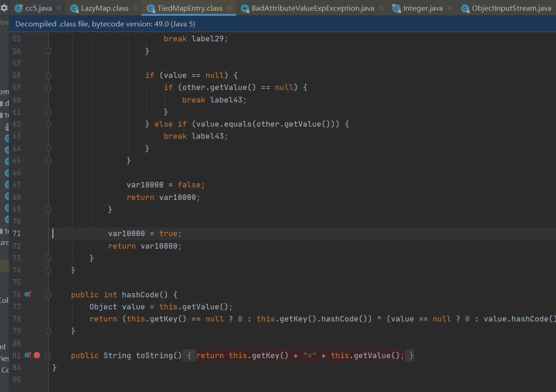Click override gutter icon on line 76
Image resolution: width=556 pixels, height=392 pixels.
pos(28,294)
